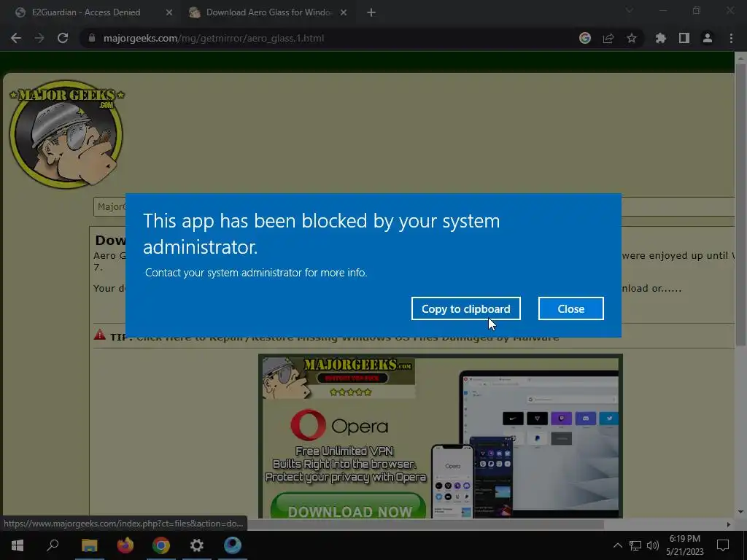Screen dimensions: 747x560
Task: Click the browser forward arrow
Action: pos(39,38)
